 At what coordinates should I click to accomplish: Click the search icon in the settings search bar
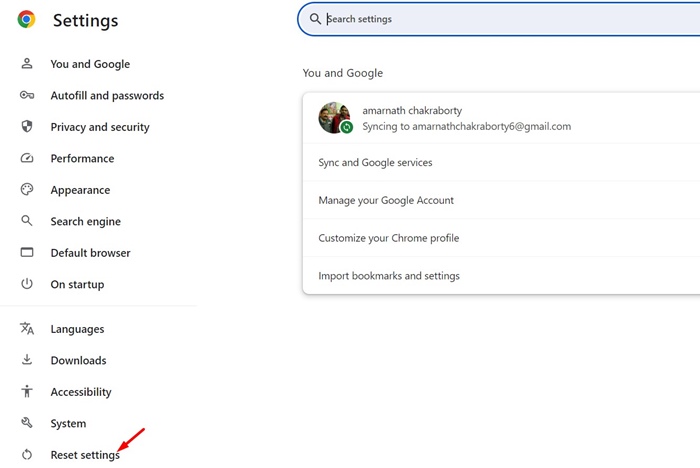(315, 19)
